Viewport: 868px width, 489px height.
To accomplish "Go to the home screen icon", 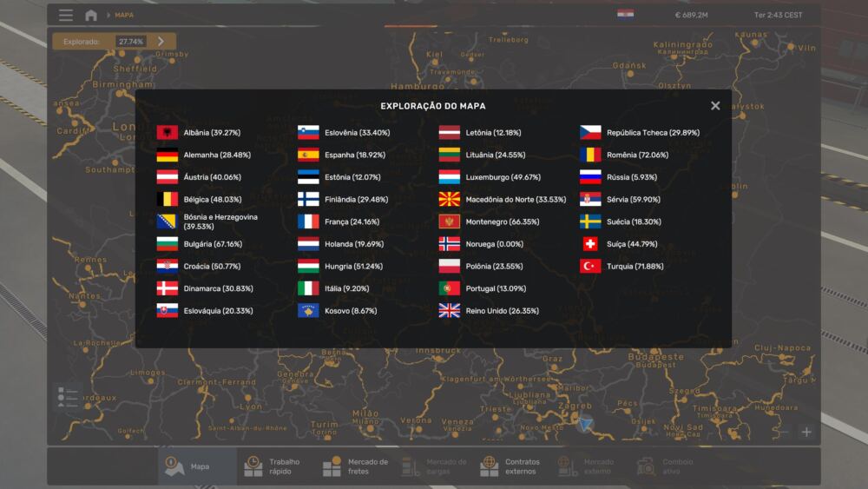I will [x=91, y=15].
